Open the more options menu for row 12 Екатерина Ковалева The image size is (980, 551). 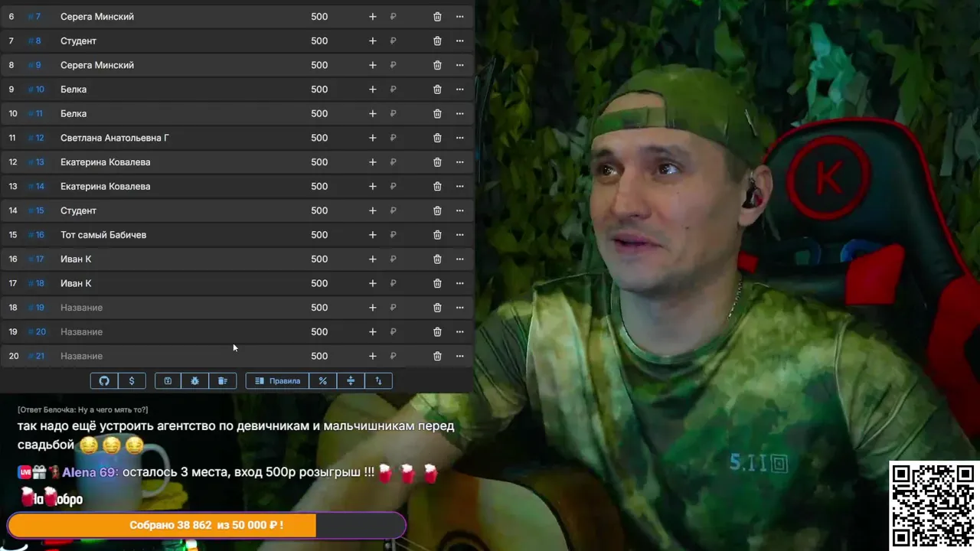pyautogui.click(x=460, y=162)
